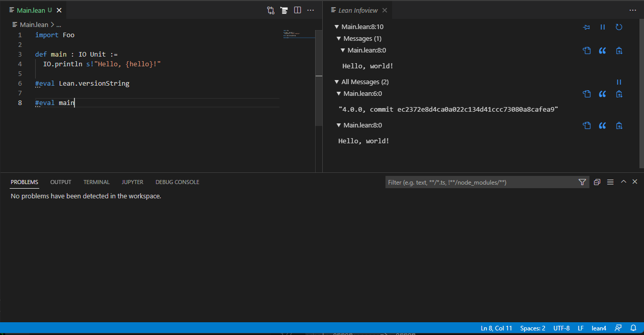Collapse the All Messages (2) section
This screenshot has width=644, height=335.
[x=336, y=82]
